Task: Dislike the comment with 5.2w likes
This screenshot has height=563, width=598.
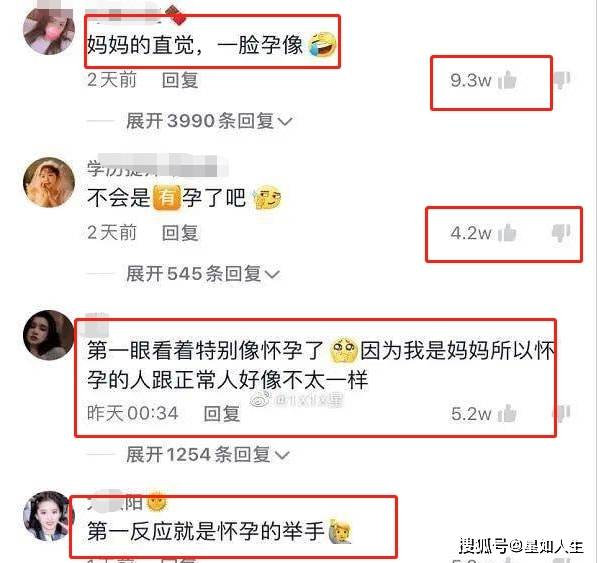Action: (x=562, y=413)
